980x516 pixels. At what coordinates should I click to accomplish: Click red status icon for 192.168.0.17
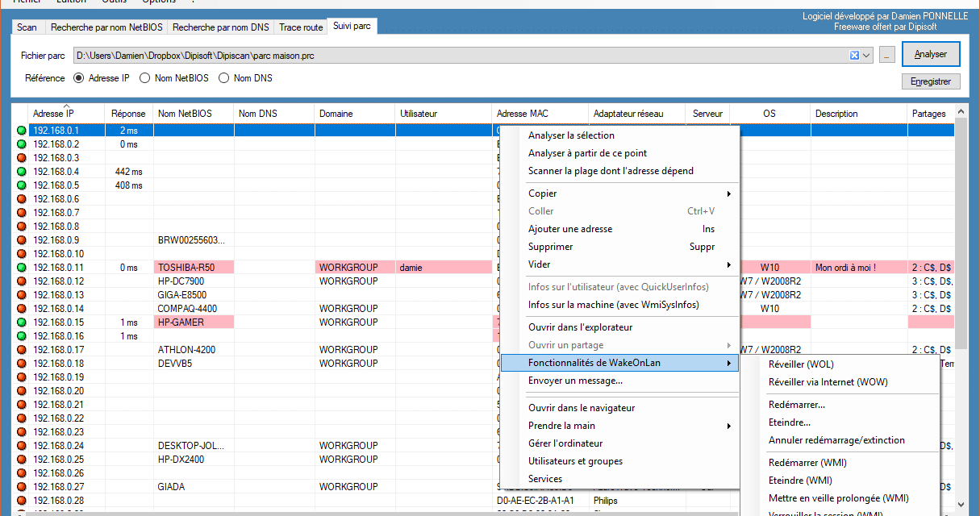(x=20, y=350)
